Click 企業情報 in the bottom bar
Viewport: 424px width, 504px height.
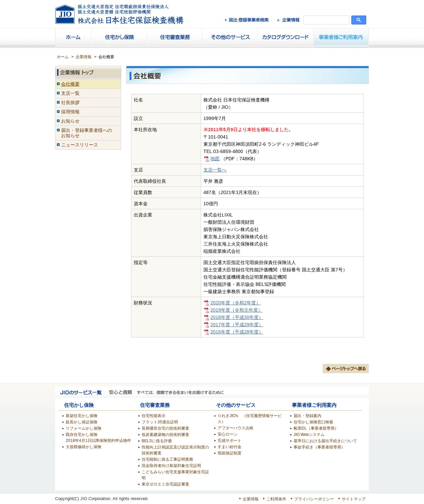[251, 499]
